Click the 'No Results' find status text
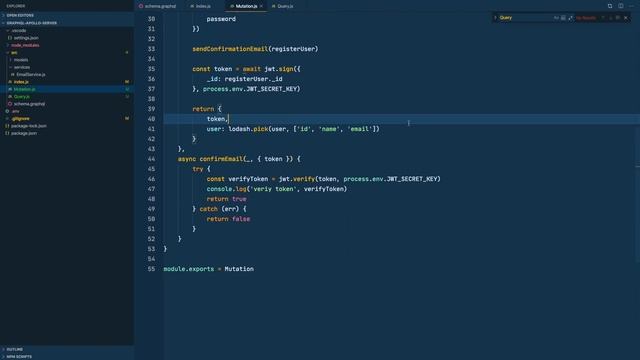This screenshot has width=640, height=360. click(x=586, y=18)
